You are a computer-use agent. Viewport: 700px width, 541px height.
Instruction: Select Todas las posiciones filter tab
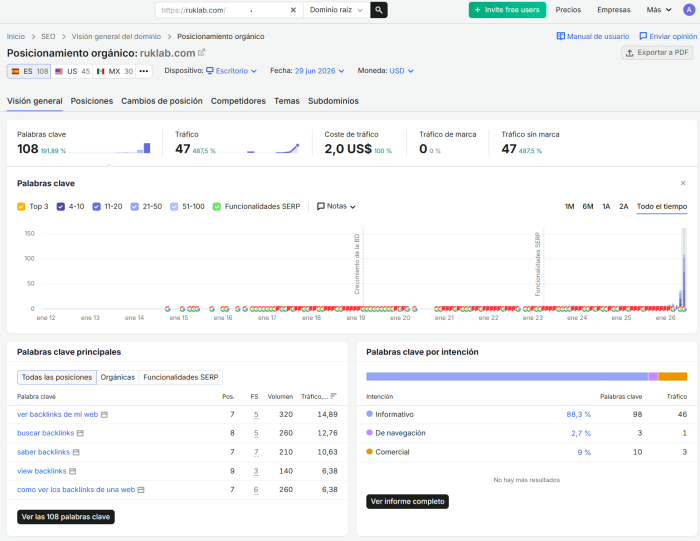(x=57, y=377)
